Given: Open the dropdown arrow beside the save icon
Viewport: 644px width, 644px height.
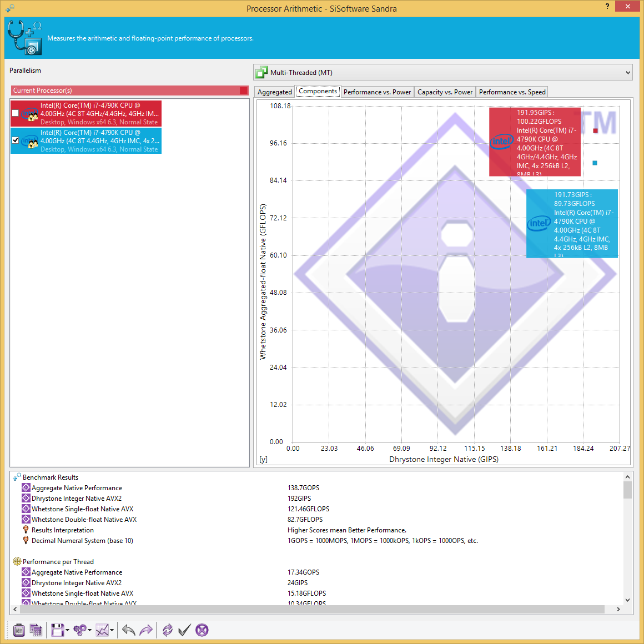Looking at the screenshot, I should click(67, 630).
